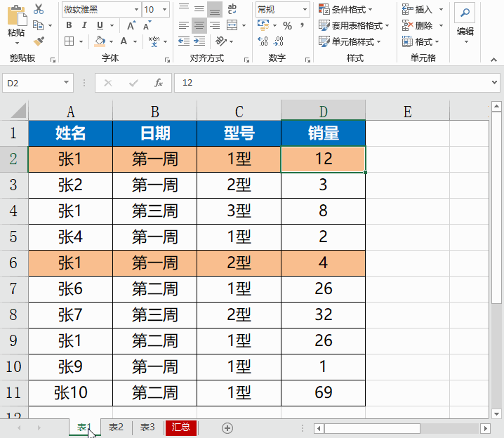Open the 编辑 editing search group
The image size is (504, 438).
pos(465,22)
